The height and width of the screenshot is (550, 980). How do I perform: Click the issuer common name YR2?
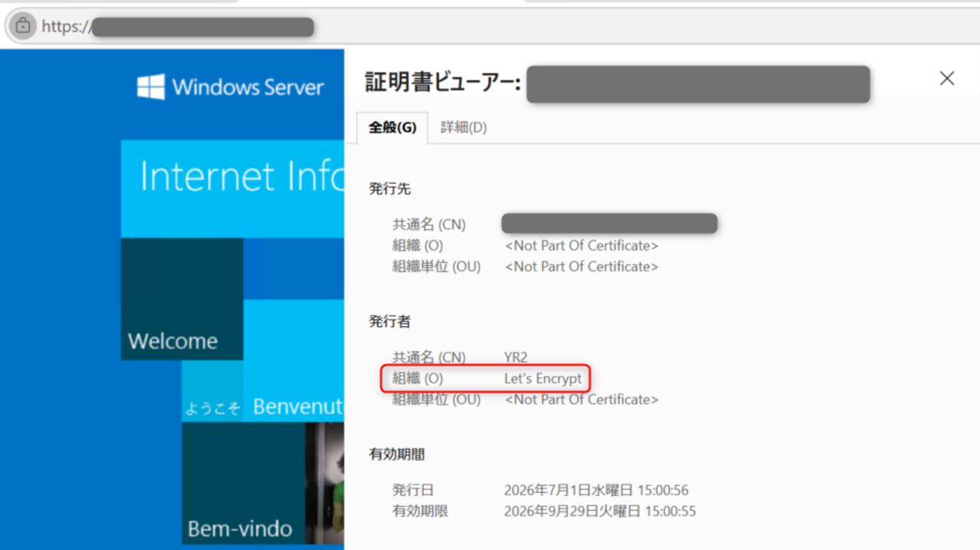click(x=516, y=357)
